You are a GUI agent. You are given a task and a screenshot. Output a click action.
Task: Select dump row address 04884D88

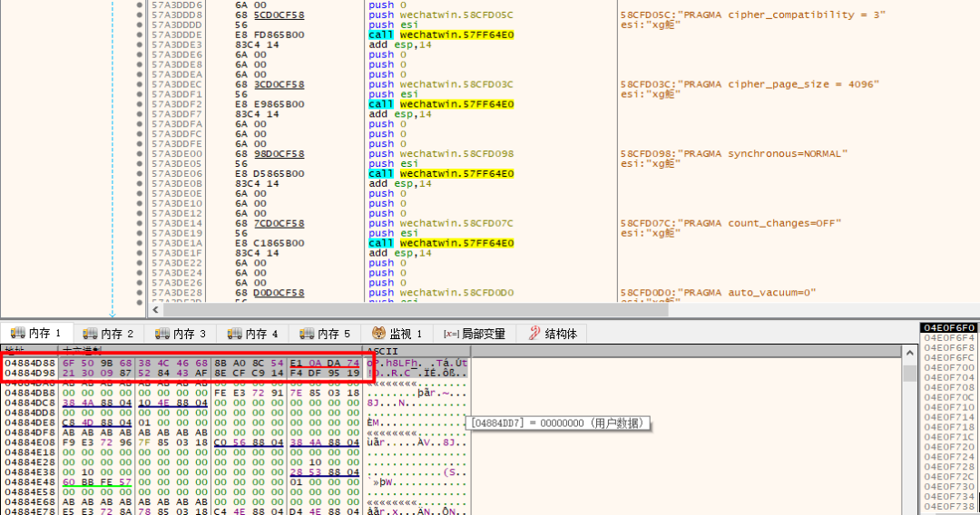(x=30, y=363)
